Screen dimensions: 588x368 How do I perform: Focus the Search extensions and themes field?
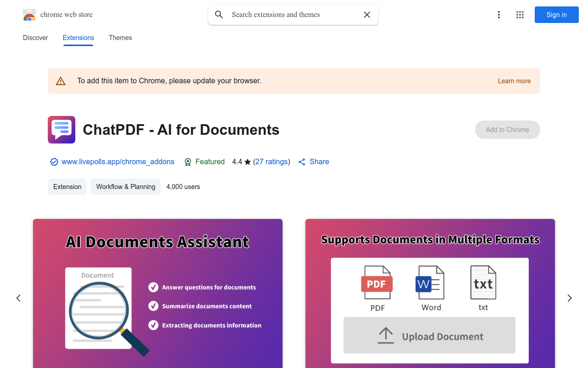pyautogui.click(x=293, y=15)
